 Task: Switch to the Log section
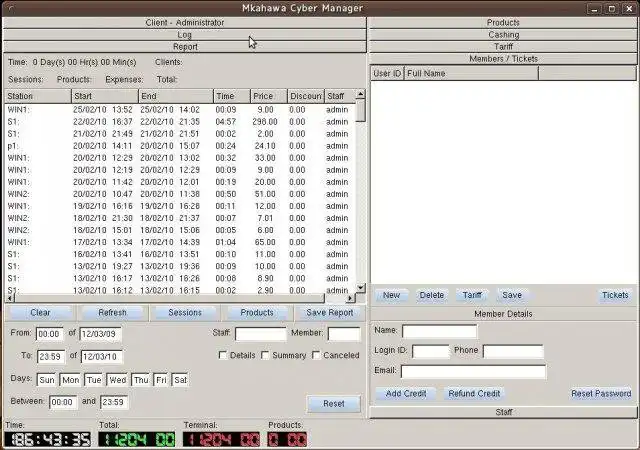pos(184,35)
